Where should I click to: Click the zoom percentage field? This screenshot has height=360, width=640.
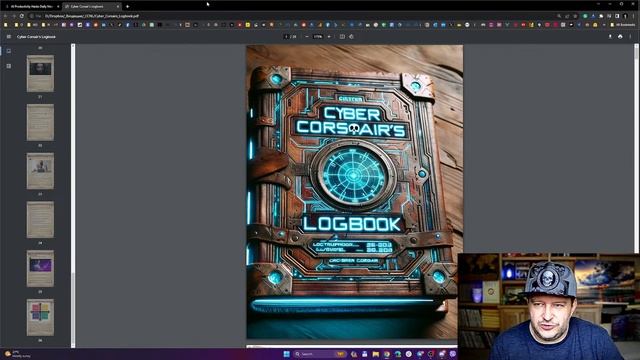pyautogui.click(x=318, y=37)
